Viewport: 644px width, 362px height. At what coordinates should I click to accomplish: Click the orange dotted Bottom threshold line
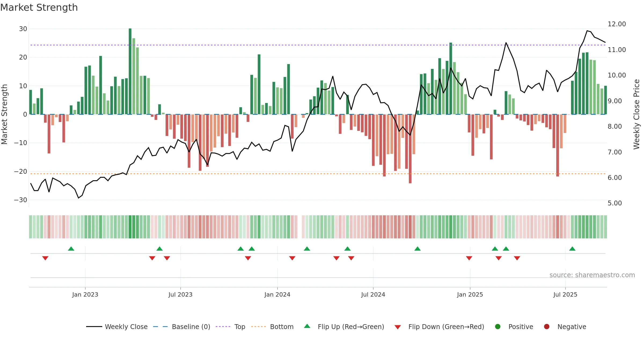(x=318, y=174)
